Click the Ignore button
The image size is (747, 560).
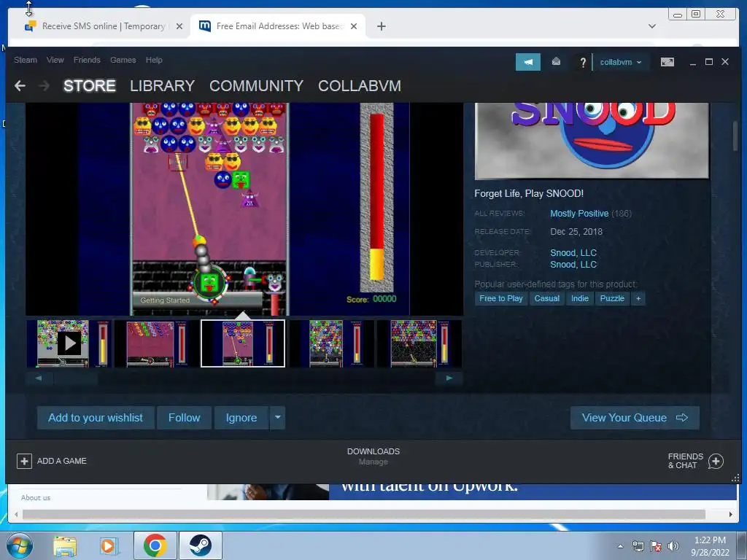tap(241, 418)
